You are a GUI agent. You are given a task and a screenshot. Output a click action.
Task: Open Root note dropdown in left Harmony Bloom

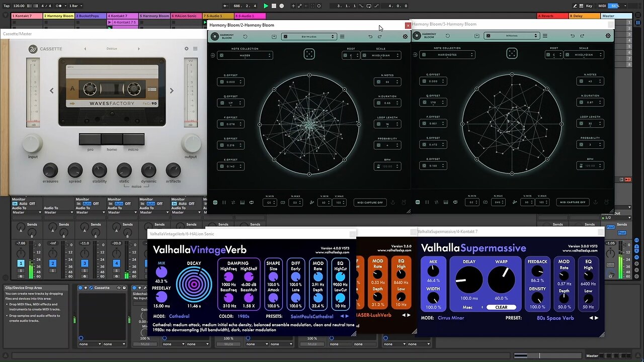click(x=351, y=55)
